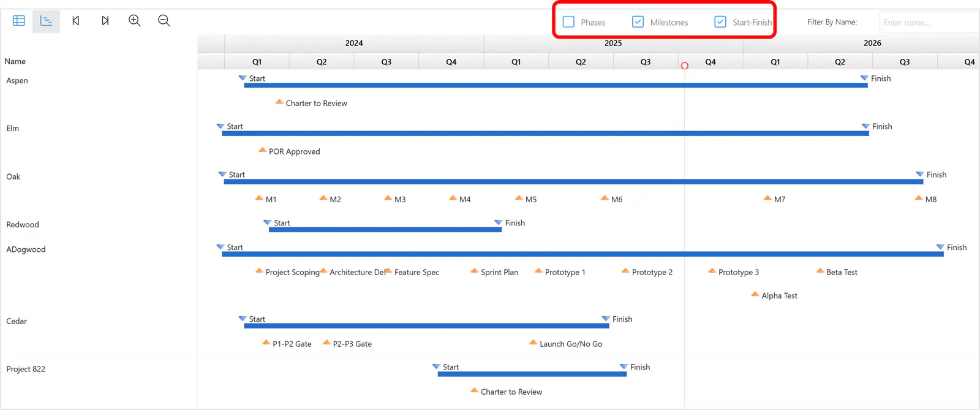Select the M8 milestone
The image size is (980, 410).
point(919,198)
